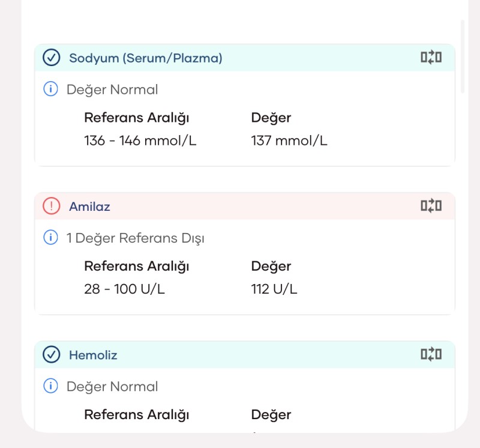Click the 112 U/L amylase value

pyautogui.click(x=274, y=289)
